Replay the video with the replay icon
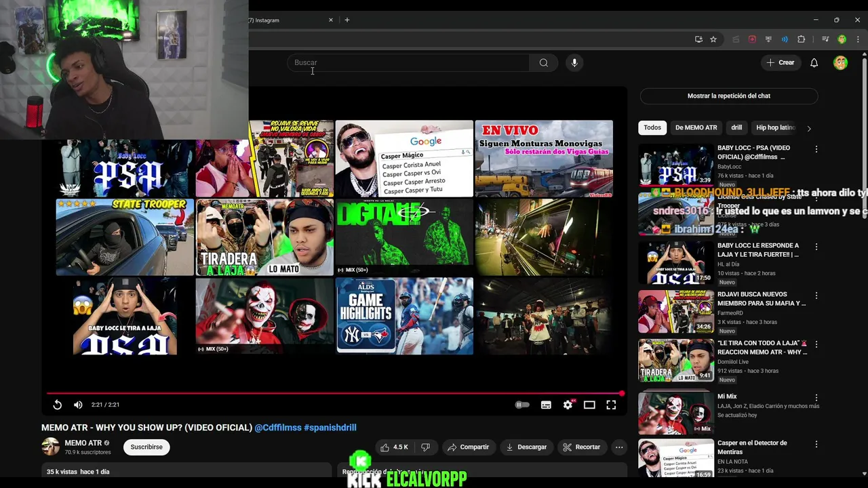868x488 pixels. [x=58, y=405]
